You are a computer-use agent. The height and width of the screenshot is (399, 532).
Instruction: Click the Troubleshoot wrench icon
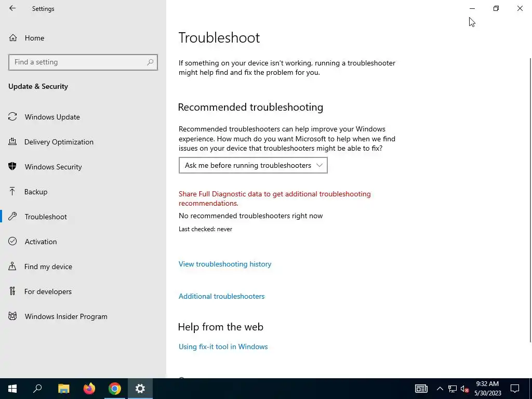[12, 216]
